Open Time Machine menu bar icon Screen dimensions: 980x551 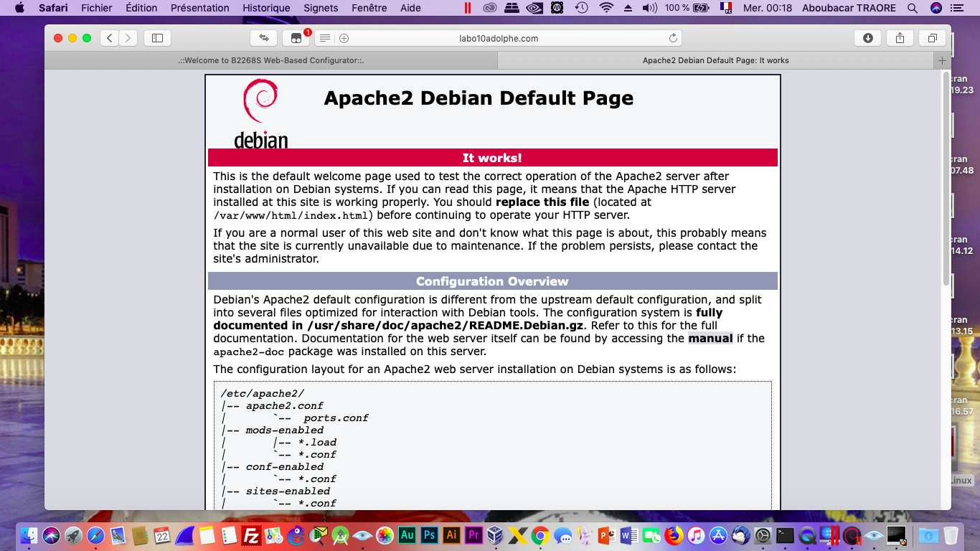(582, 8)
